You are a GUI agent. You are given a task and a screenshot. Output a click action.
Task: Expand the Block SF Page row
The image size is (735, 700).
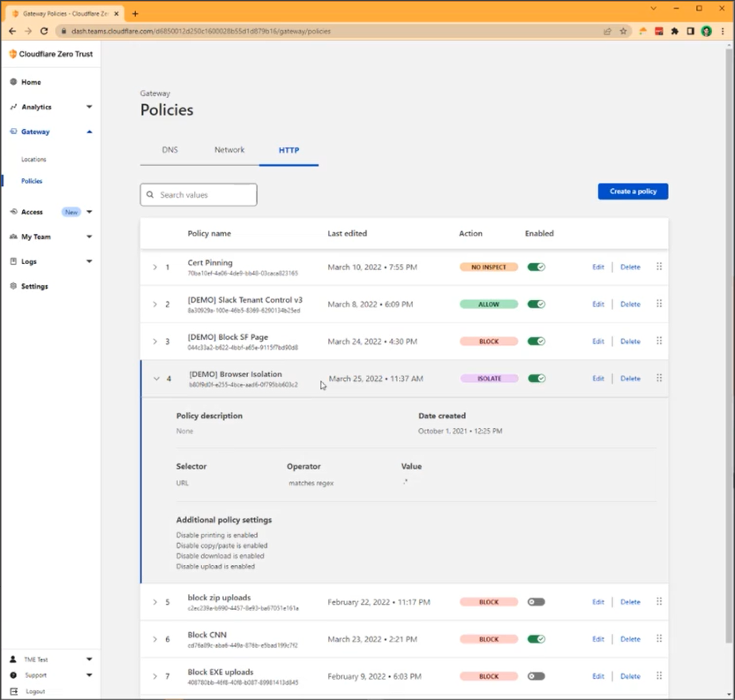(154, 342)
